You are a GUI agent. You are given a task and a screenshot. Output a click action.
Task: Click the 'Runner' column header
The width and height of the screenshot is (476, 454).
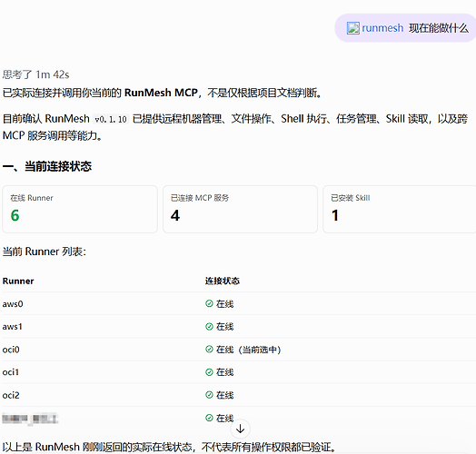tap(18, 281)
